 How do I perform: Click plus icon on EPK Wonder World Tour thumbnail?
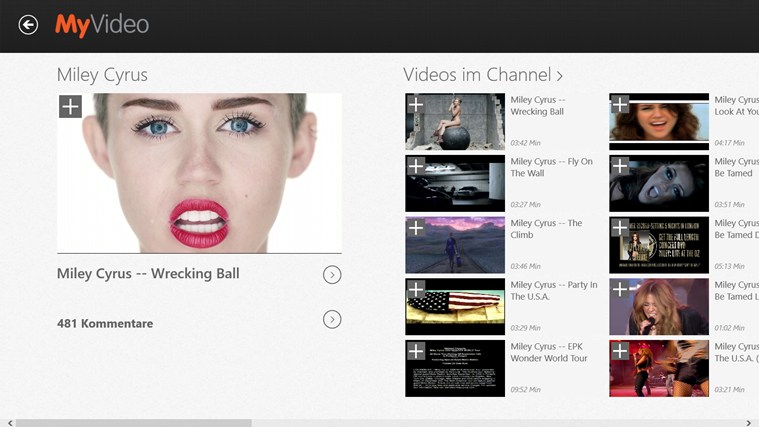coord(416,352)
